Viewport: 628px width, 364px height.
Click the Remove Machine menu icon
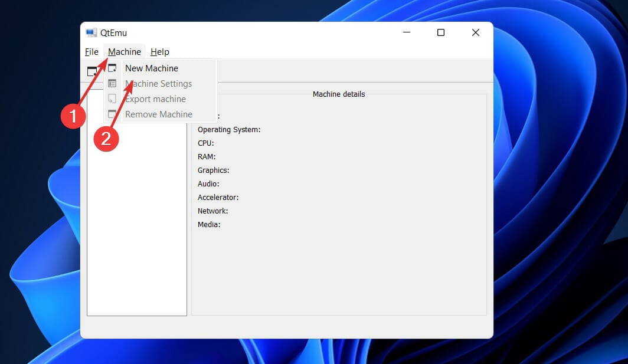coord(112,114)
